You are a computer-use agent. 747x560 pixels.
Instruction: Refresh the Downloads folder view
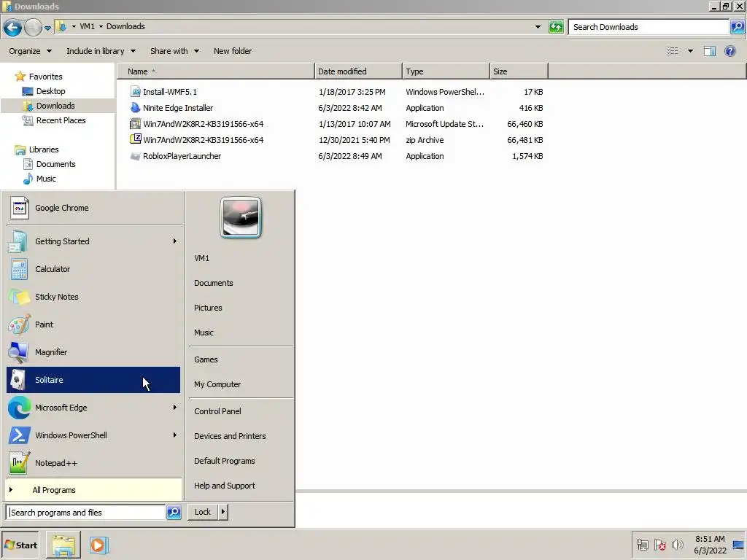[556, 27]
